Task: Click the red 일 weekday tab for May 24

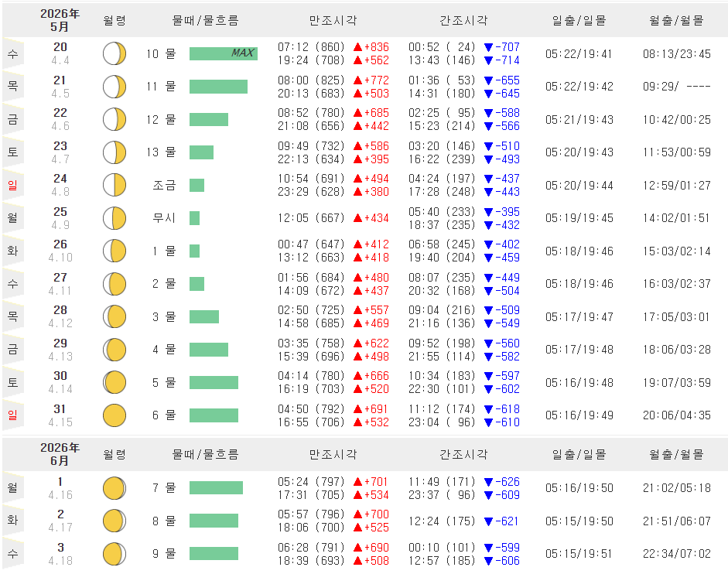Action: tap(12, 185)
